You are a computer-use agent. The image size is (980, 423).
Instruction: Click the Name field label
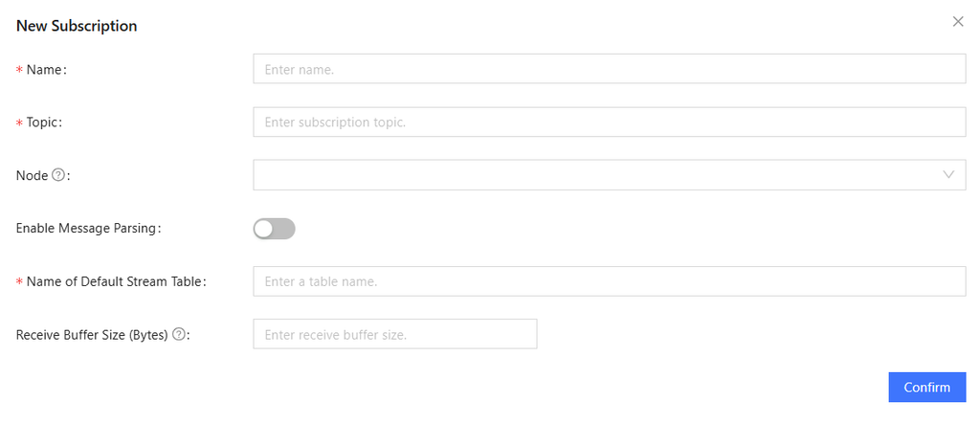click(44, 70)
